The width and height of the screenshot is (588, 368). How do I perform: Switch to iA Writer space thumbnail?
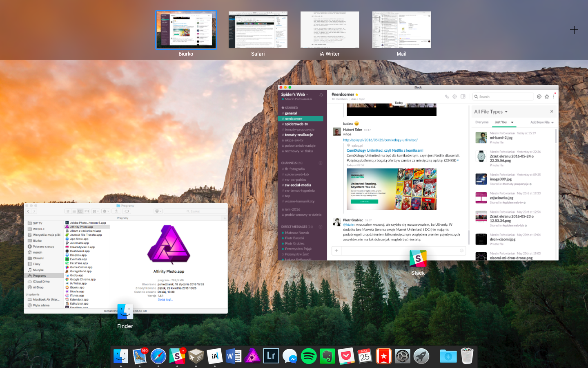(330, 30)
